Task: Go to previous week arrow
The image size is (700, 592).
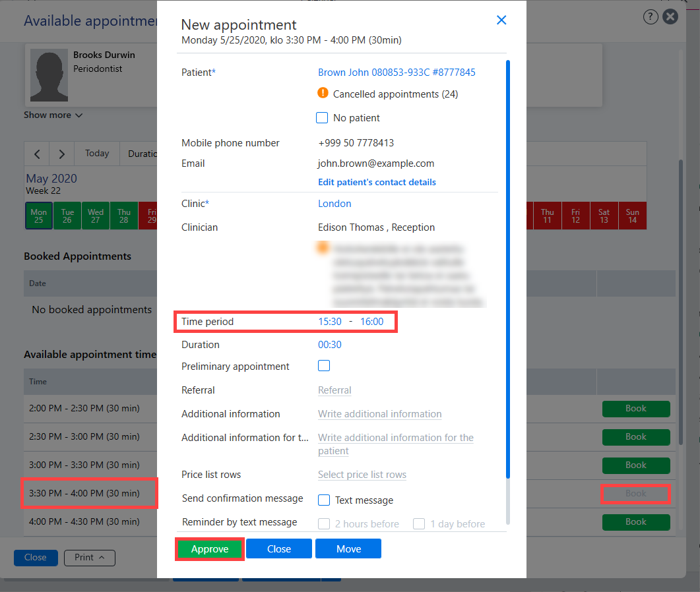Action: [x=37, y=154]
